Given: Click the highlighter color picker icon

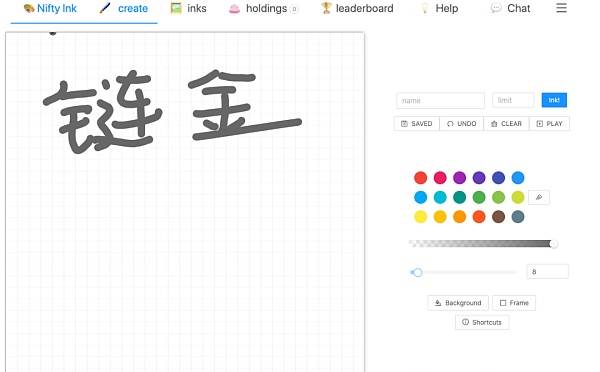Looking at the screenshot, I should [x=539, y=197].
